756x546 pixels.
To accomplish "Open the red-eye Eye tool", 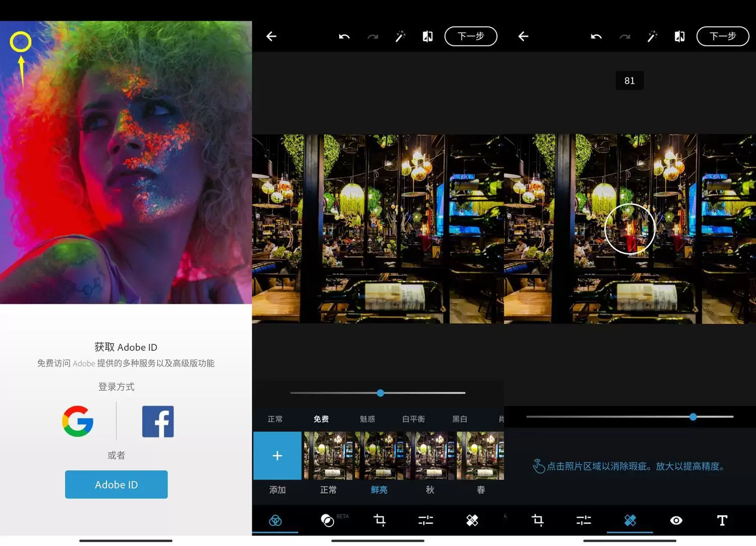I will tap(676, 520).
